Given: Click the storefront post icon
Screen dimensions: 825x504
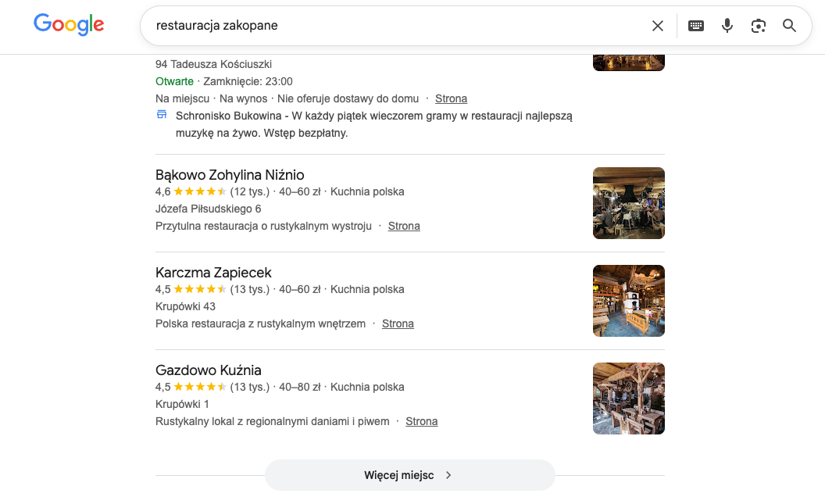Looking at the screenshot, I should [x=162, y=116].
